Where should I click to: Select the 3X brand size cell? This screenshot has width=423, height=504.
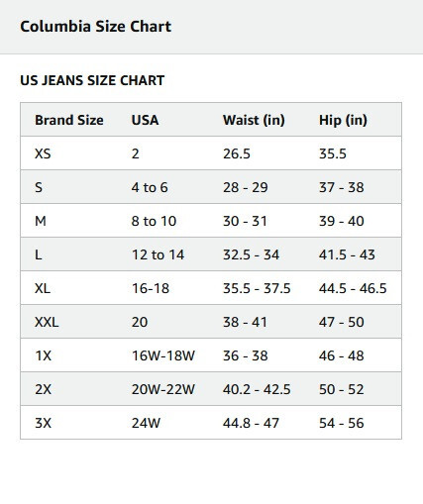pos(44,423)
